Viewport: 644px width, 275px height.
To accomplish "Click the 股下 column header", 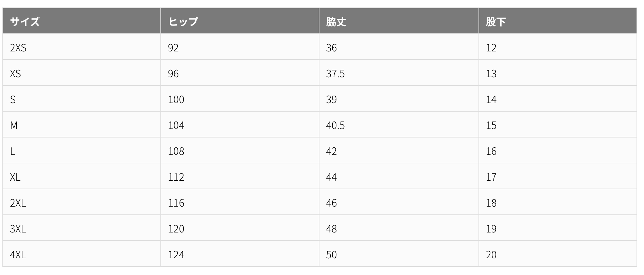I will [558, 21].
